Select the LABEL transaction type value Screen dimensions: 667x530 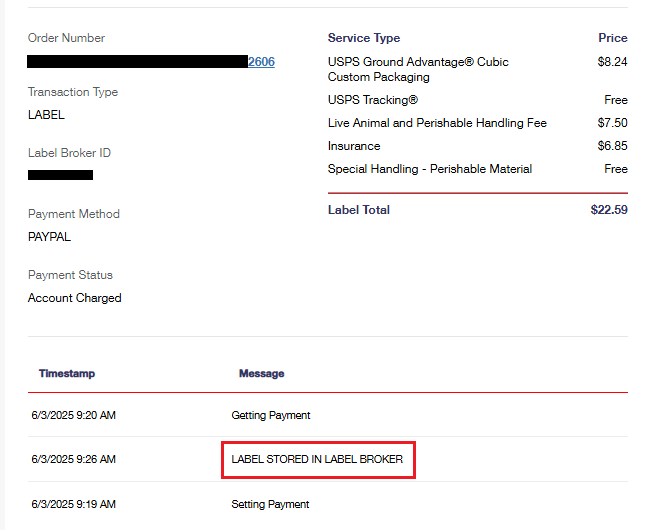point(46,115)
